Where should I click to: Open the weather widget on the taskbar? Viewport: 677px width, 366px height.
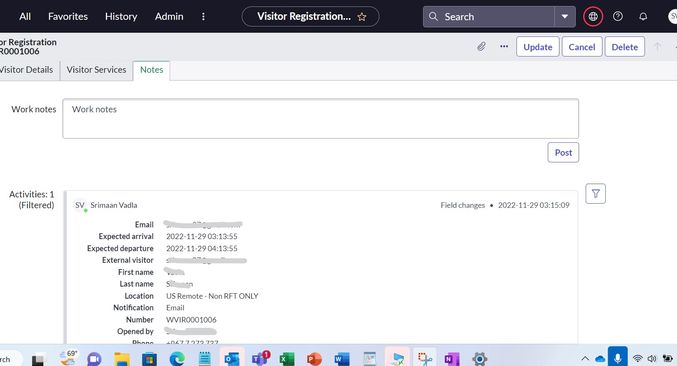click(69, 357)
